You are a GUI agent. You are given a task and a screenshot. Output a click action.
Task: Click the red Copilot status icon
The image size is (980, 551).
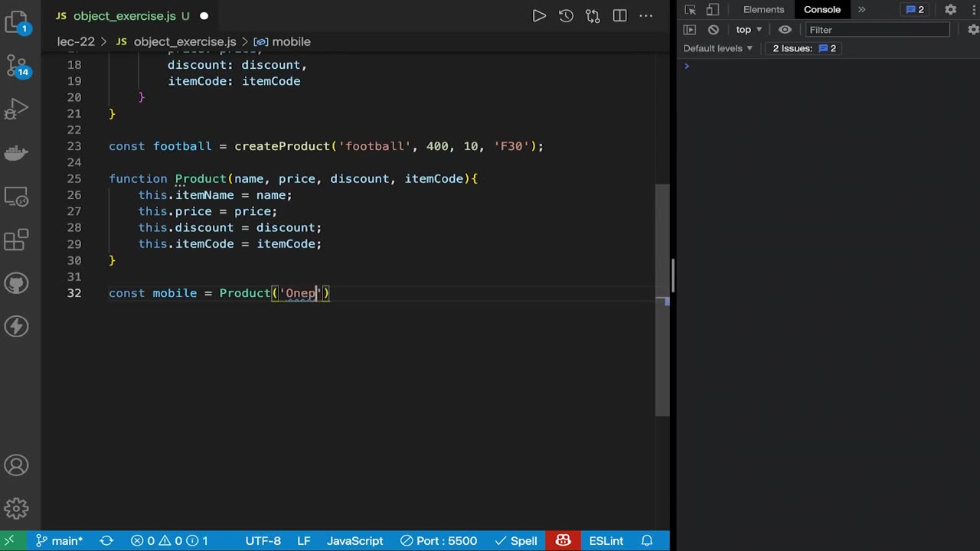point(563,540)
